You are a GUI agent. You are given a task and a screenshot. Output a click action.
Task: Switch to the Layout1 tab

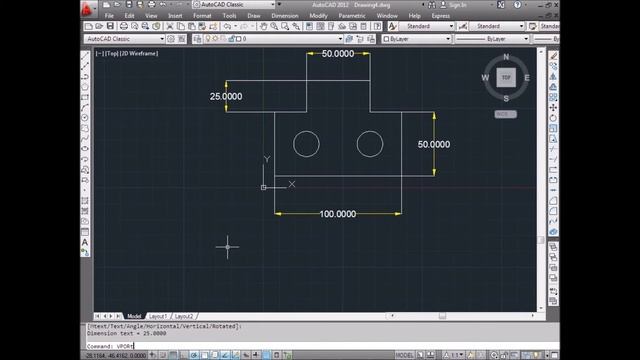158,316
